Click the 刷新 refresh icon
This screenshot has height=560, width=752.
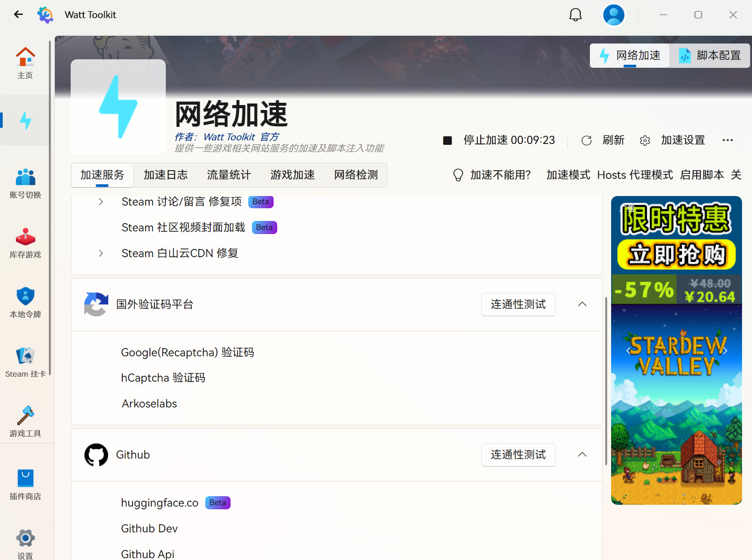pos(587,140)
